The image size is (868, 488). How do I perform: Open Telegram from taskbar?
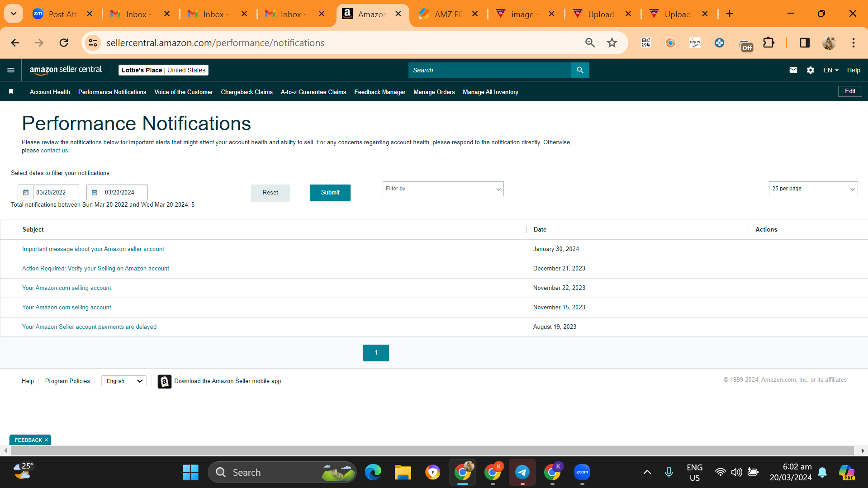pos(522,472)
